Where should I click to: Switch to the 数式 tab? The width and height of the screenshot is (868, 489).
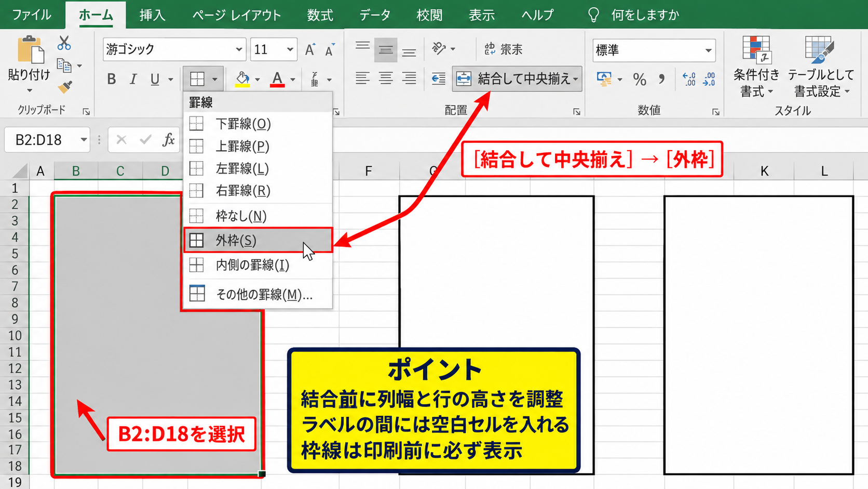pyautogui.click(x=320, y=15)
